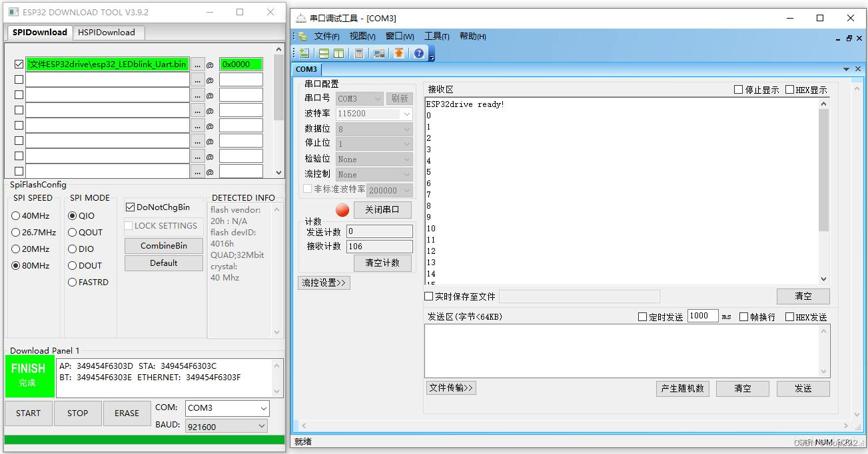The image size is (868, 454).
Task: Open the 帮助(H) menu
Action: [473, 37]
